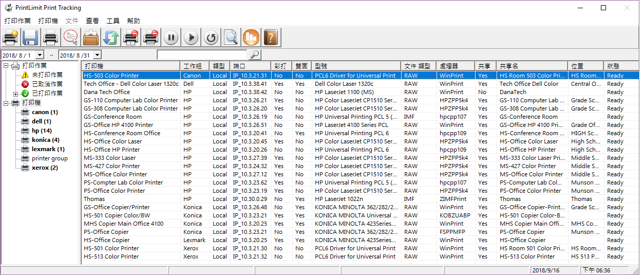Click the new printer icon with sun badge

(x=11, y=38)
